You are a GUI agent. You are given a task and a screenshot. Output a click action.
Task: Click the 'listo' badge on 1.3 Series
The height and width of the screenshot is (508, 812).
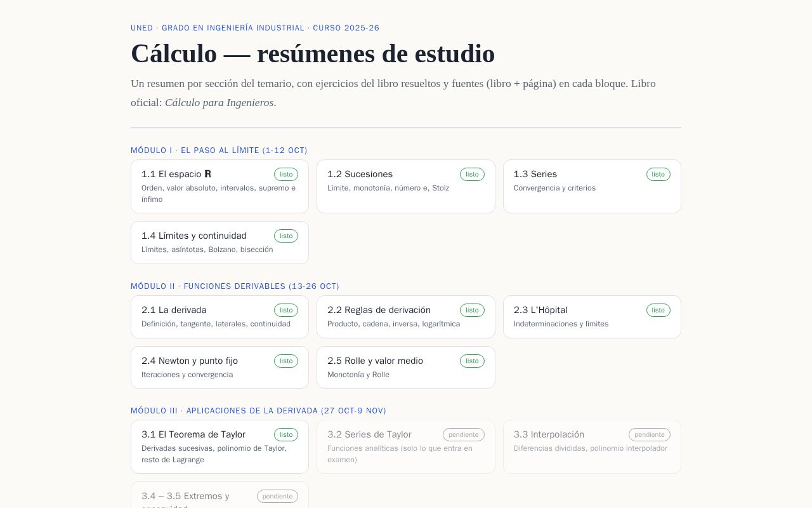[658, 174]
